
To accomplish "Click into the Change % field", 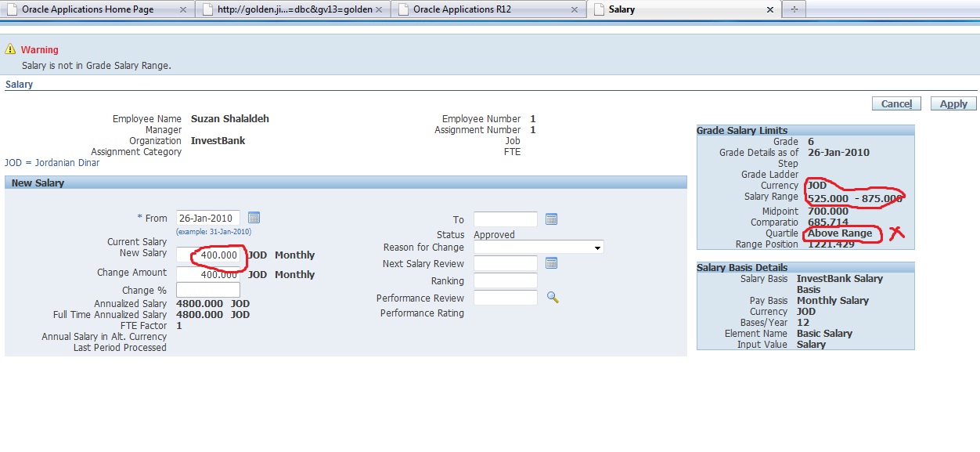I will pyautogui.click(x=208, y=290).
